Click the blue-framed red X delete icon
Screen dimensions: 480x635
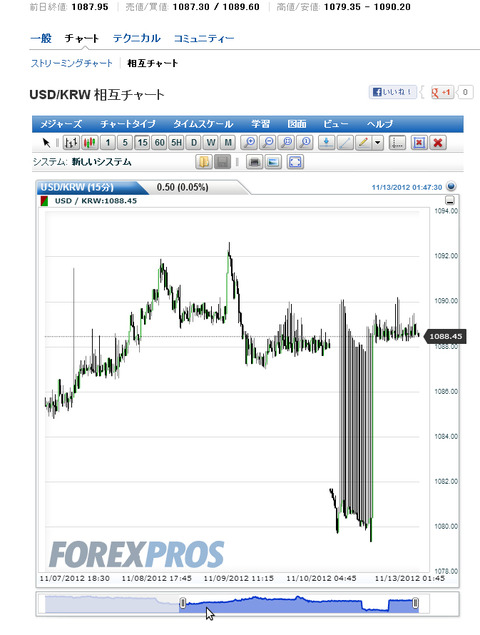tap(419, 143)
